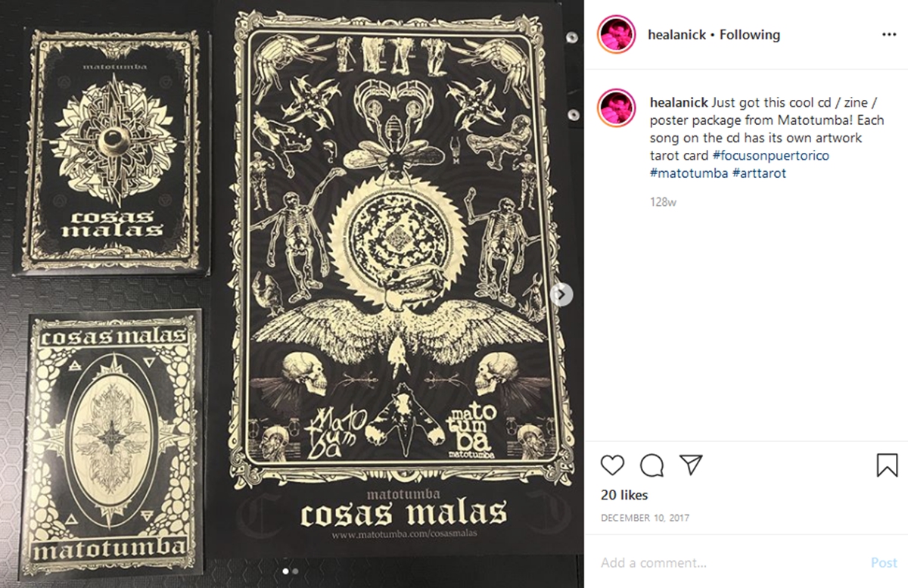Open the healanick username in the caption
908x588 pixels.
[679, 103]
